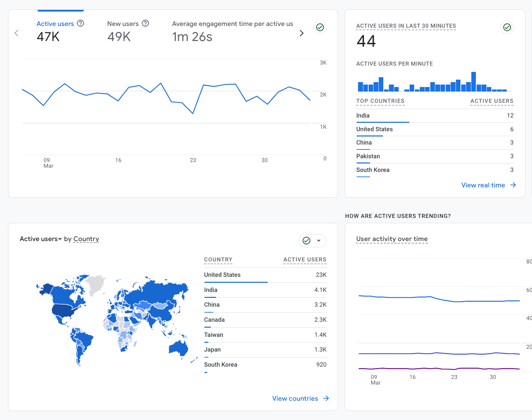532x420 pixels.
Task: Click Active users in last 30 minutes heading
Action: pyautogui.click(x=406, y=26)
